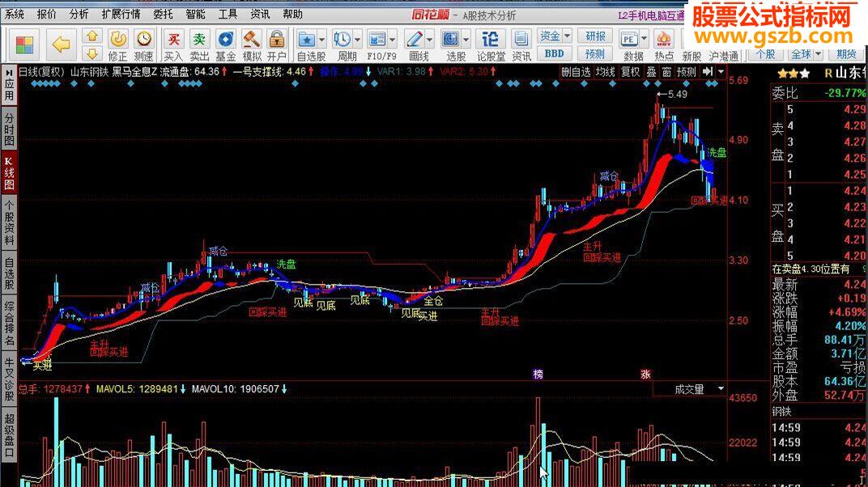Expand the 全球 dropdown arrow
This screenshot has width=868, height=487.
click(x=818, y=54)
